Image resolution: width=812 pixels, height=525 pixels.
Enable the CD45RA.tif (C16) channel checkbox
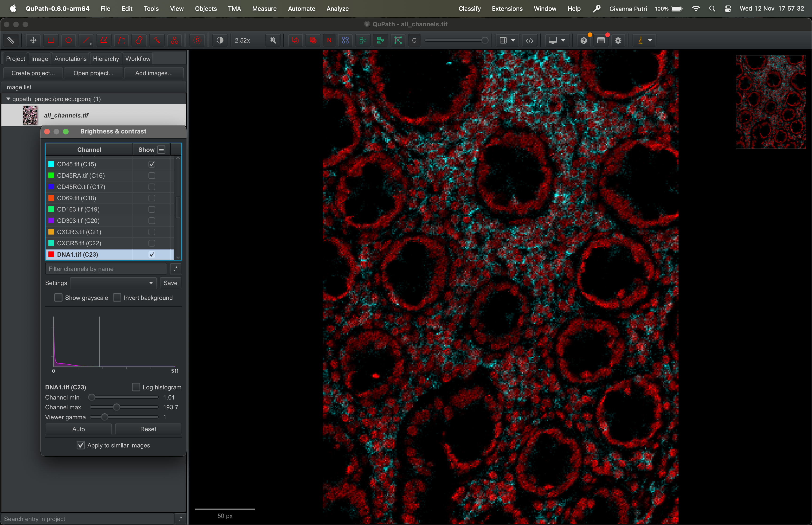(152, 176)
